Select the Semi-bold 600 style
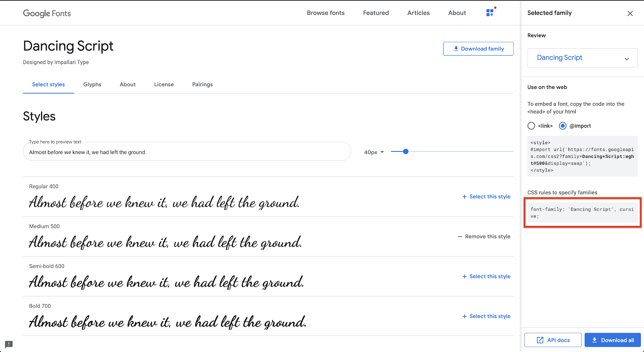This screenshot has width=644, height=352. [486, 276]
